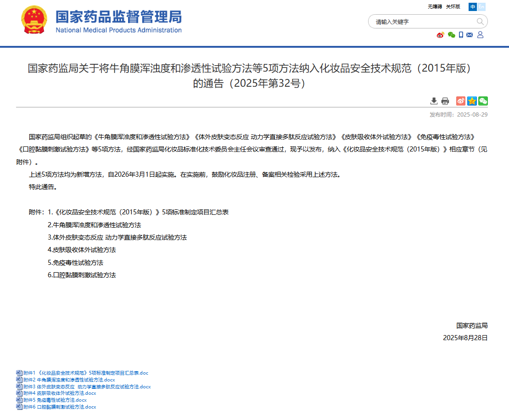Download 附件1 项目汇总表.doc attachment
The height and width of the screenshot is (420, 509).
pos(85,373)
